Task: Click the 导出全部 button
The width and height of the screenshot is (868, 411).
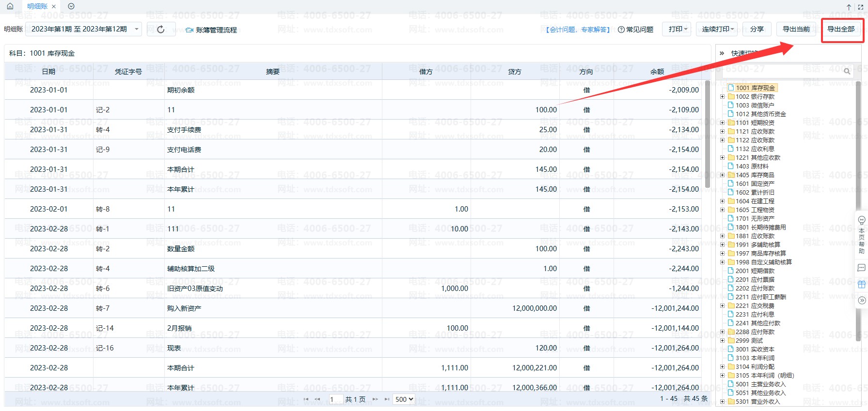Action: pyautogui.click(x=841, y=29)
